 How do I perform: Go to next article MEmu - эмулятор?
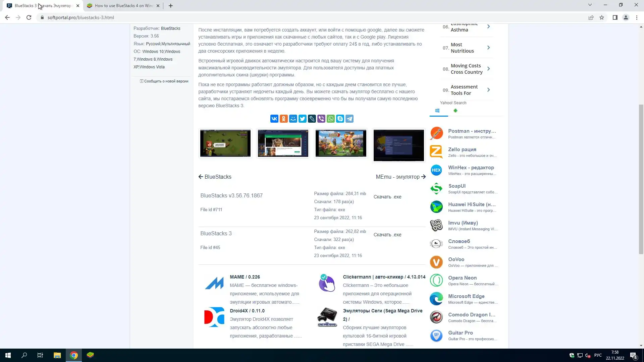click(400, 177)
